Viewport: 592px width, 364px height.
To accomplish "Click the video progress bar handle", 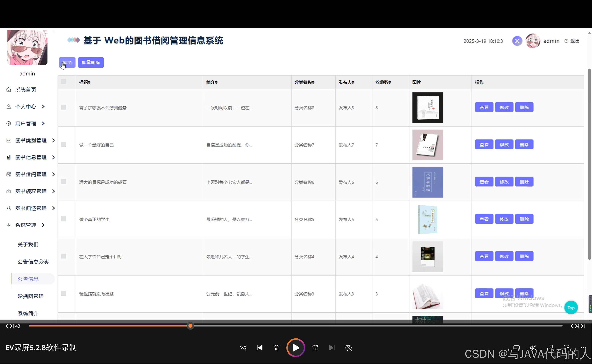I will (190, 326).
